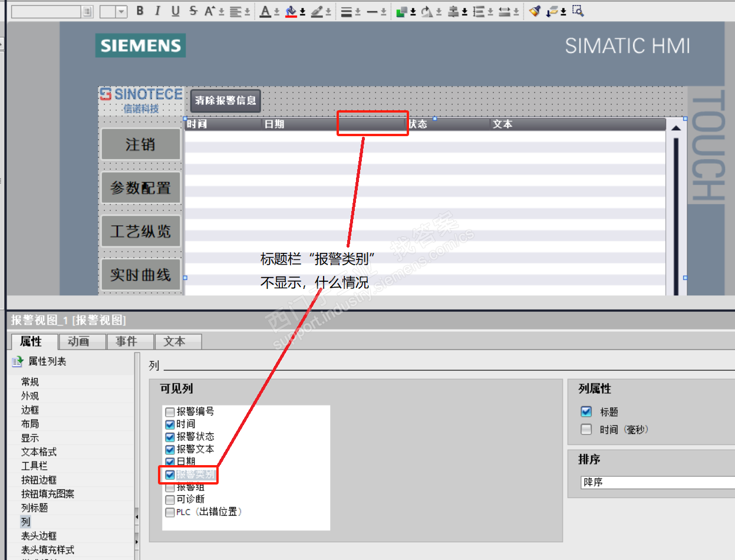
Task: Select 布局 in the property list
Action: [x=30, y=424]
